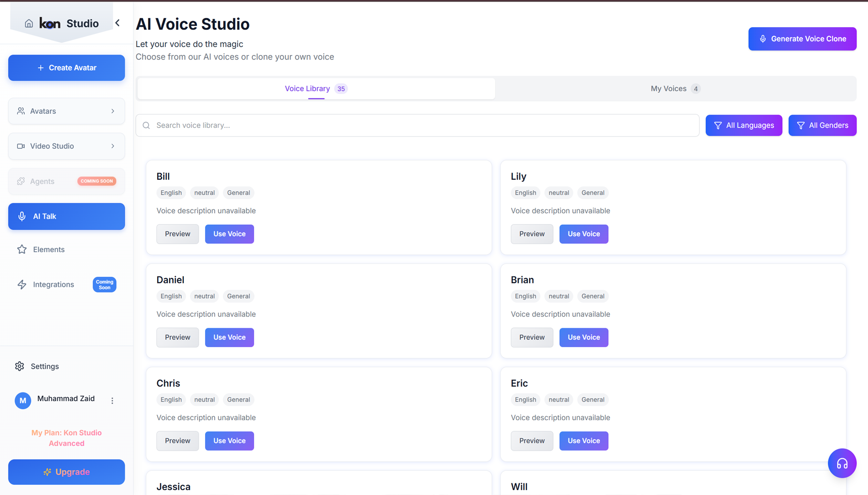This screenshot has height=495, width=868.
Task: Click the Integrations lightning bolt icon
Action: (22, 285)
